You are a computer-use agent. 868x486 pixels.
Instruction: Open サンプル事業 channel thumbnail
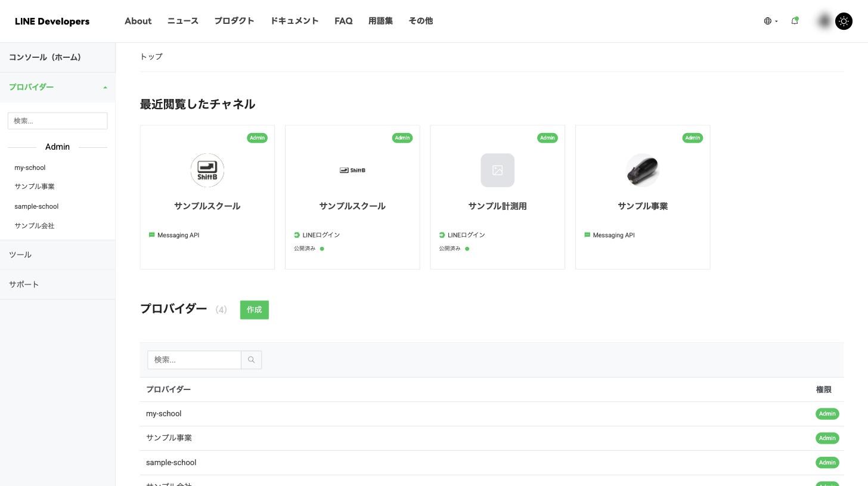[x=643, y=170]
